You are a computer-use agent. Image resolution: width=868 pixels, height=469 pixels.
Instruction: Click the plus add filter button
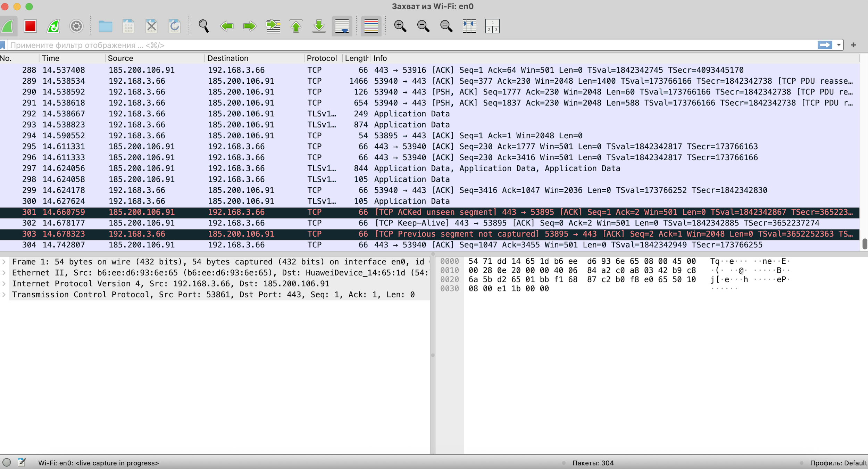coord(853,45)
